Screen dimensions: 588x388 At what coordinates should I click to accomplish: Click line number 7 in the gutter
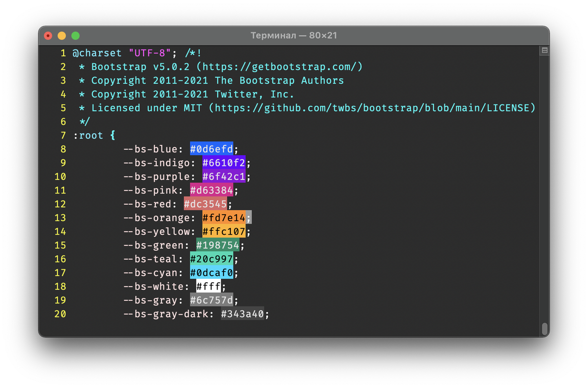(x=63, y=135)
